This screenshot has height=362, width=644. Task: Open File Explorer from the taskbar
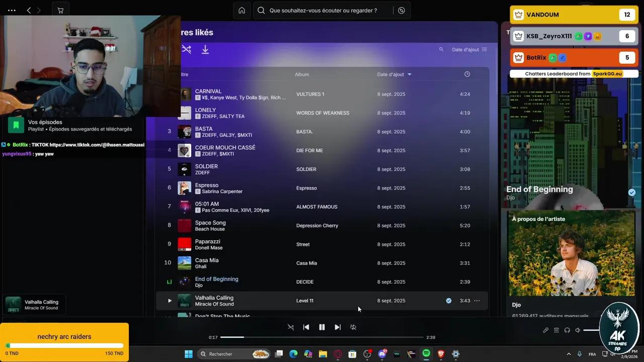[323, 354]
